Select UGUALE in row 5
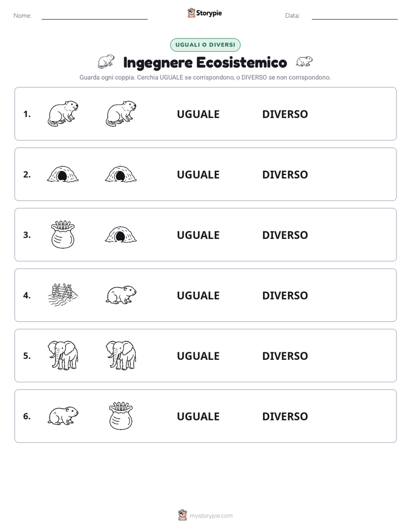 tap(198, 356)
